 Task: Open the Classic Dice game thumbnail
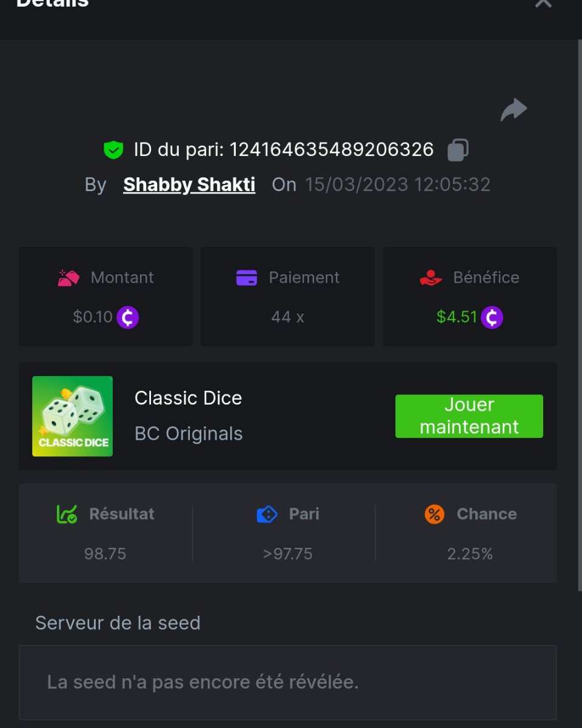72,416
